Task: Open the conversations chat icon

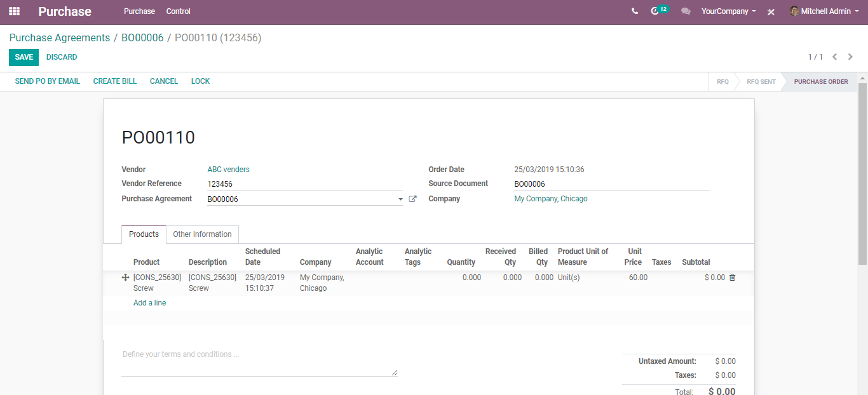Action: click(x=686, y=11)
